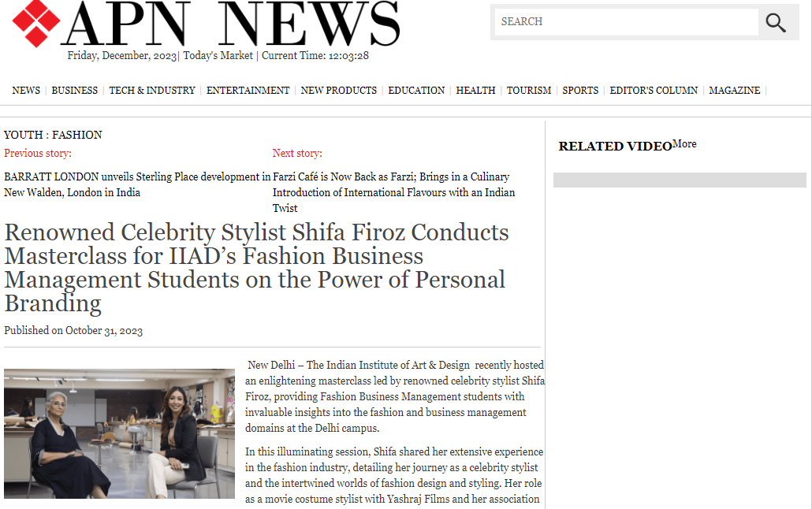812x509 pixels.
Task: Open the Education section
Action: pyautogui.click(x=416, y=91)
